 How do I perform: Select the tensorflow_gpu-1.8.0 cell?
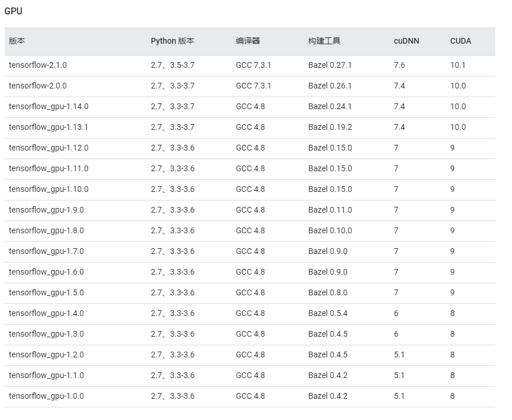click(47, 230)
